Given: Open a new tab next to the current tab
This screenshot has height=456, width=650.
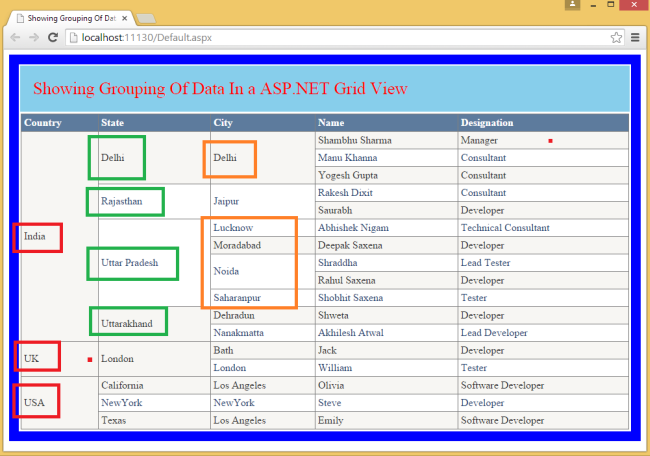Looking at the screenshot, I should click(146, 19).
